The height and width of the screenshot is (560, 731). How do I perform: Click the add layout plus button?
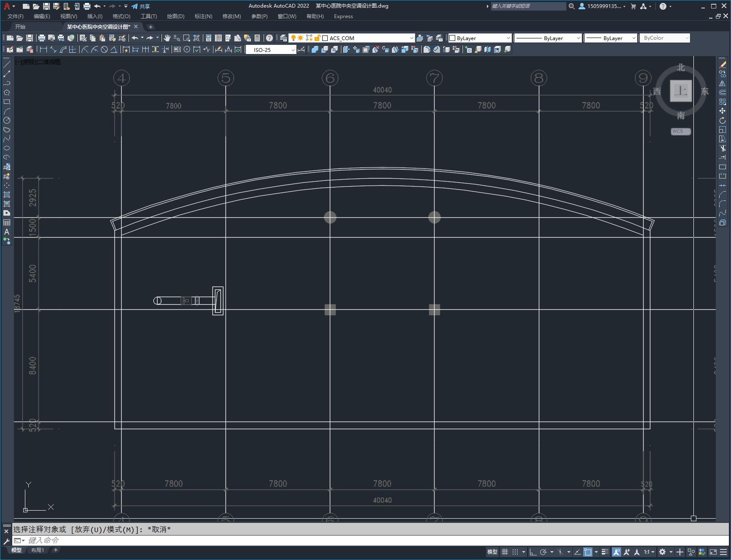coord(55,550)
